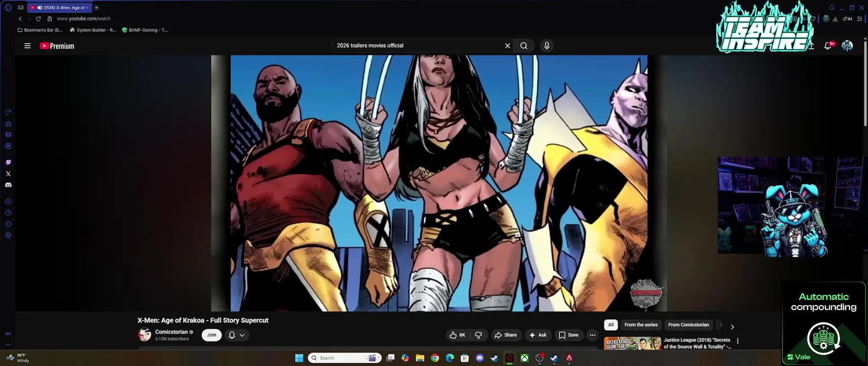868x366 pixels.
Task: Open the Bookmarks Bar folder
Action: 40,30
